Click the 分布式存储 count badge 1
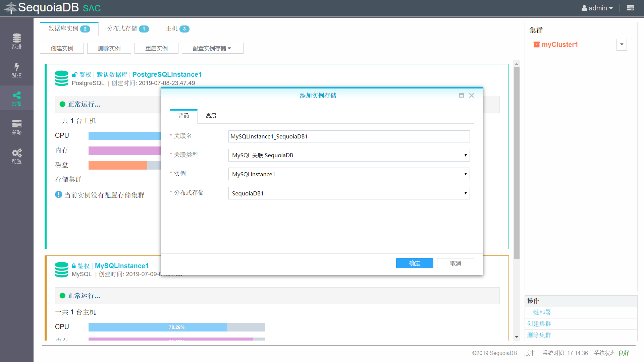Viewport: 644px width, 362px height. pos(144,29)
